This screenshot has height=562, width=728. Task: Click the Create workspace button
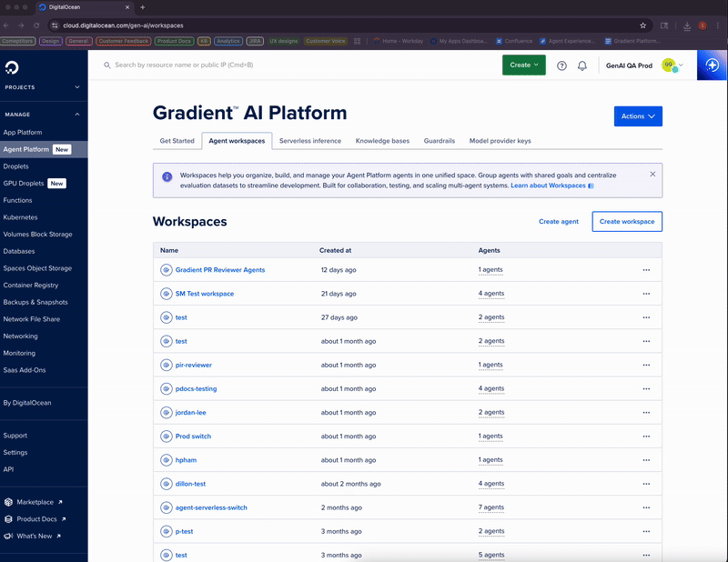(626, 222)
